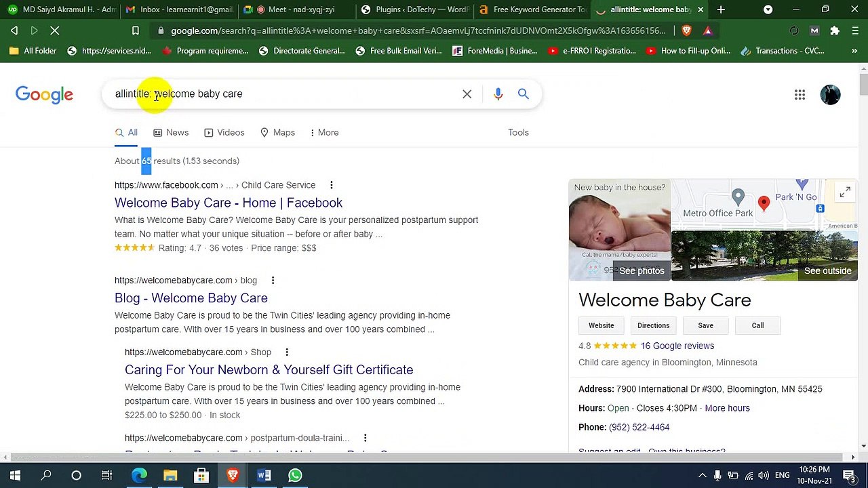
Task: Click the circular sync extension icon
Action: pyautogui.click(x=794, y=30)
